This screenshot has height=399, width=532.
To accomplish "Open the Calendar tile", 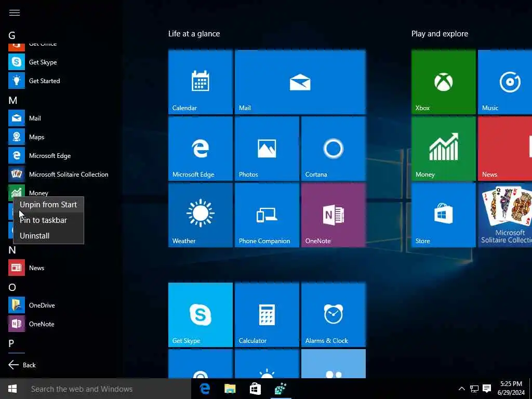I will click(201, 82).
